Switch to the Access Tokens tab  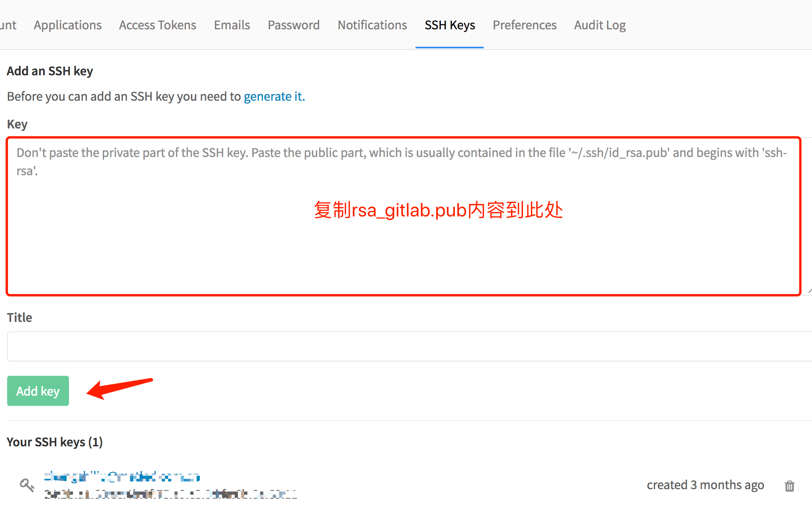pyautogui.click(x=157, y=25)
